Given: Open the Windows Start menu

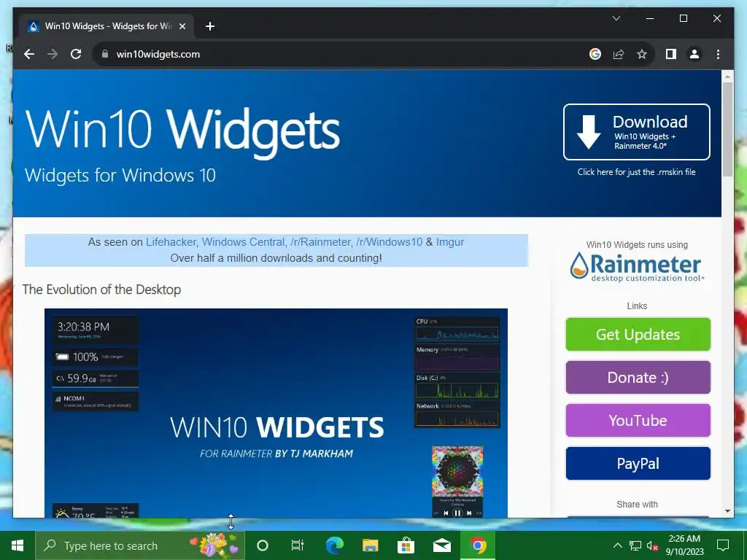Looking at the screenshot, I should tap(18, 545).
